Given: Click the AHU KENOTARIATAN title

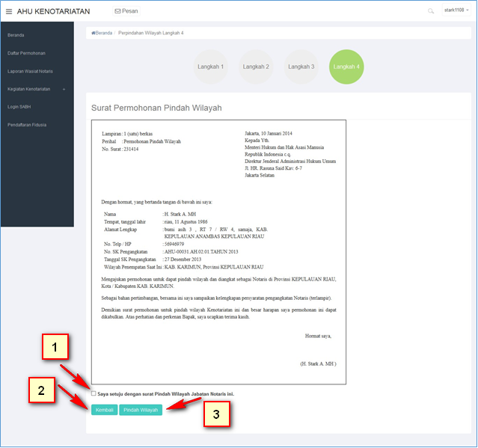Looking at the screenshot, I should tap(53, 12).
